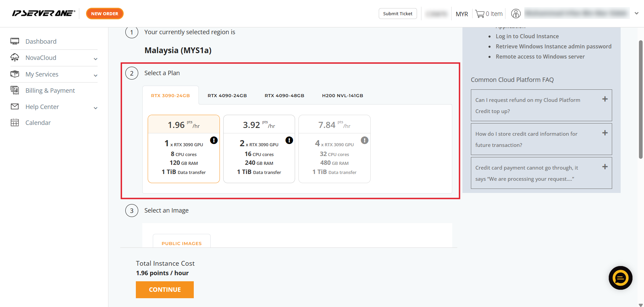Image resolution: width=644 pixels, height=307 pixels.
Task: Show info for the 1 x RTX 3090 plan
Action: 214,140
